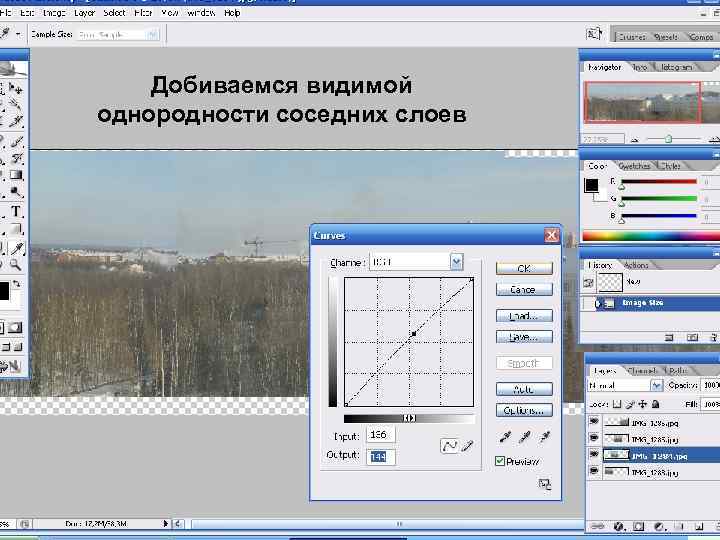The height and width of the screenshot is (540, 720).
Task: Switch to the Swatches tab
Action: coord(634,166)
